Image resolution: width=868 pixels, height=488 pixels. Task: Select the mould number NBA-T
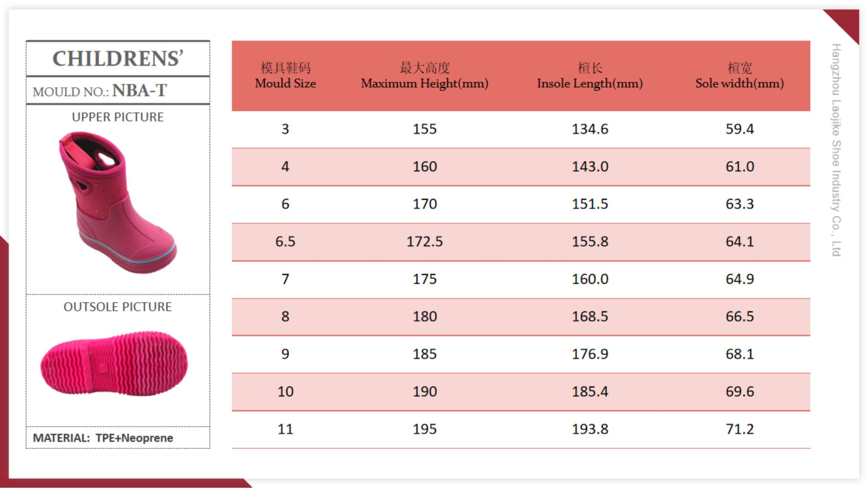140,90
